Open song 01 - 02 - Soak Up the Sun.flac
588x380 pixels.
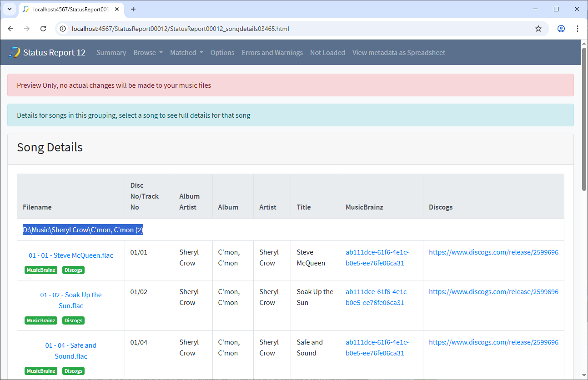tap(71, 300)
